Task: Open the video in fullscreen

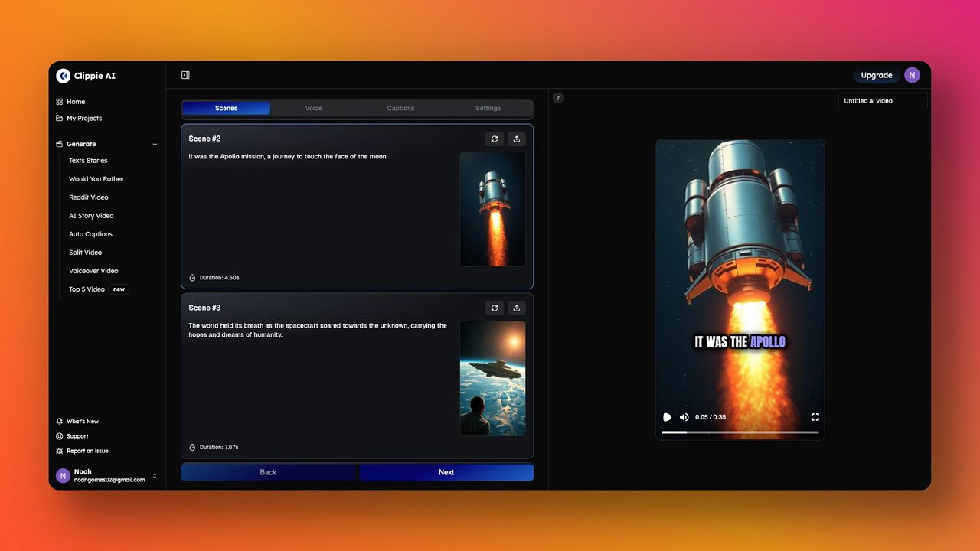Action: tap(815, 417)
